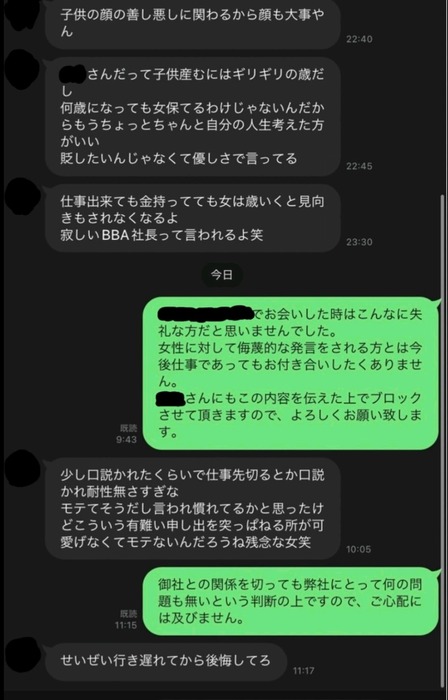The width and height of the screenshot is (448, 700).
Task: Select gray bubble mentioning 寂しいBBA社長
Action: pos(193,218)
